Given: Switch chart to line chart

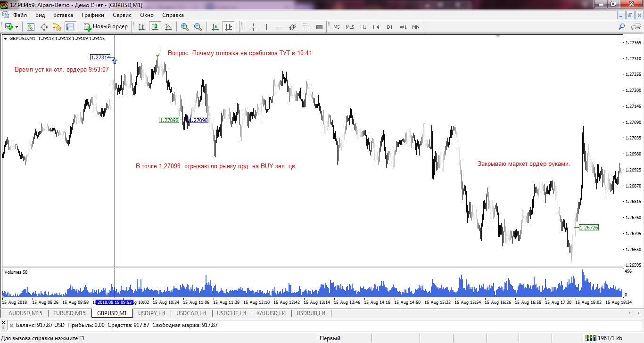Looking at the screenshot, I should [x=168, y=27].
